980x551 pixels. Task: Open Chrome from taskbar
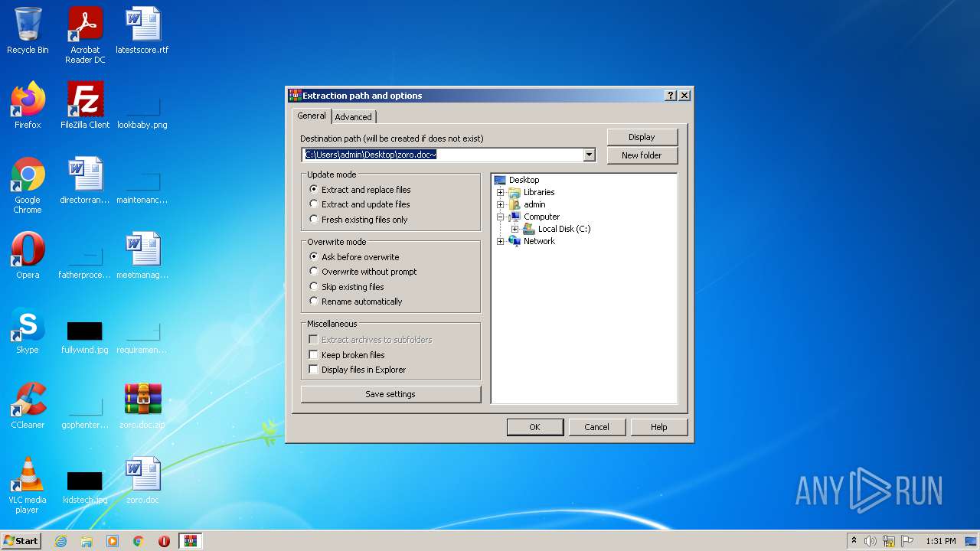[139, 541]
